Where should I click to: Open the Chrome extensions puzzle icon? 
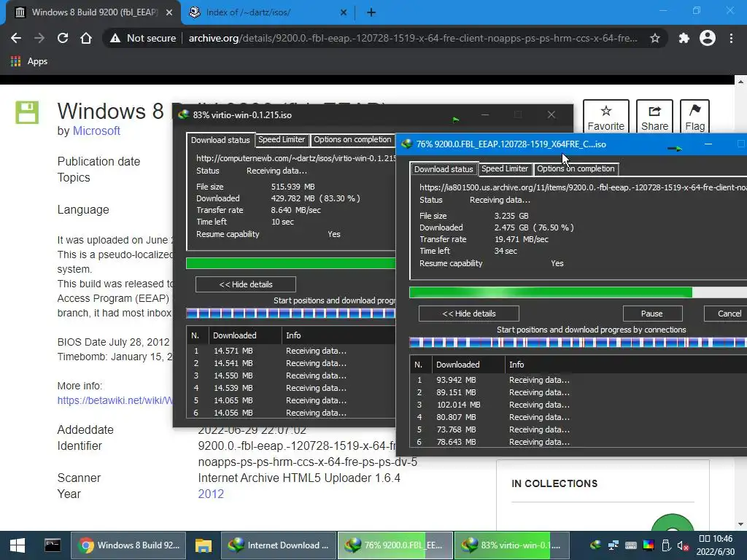684,38
